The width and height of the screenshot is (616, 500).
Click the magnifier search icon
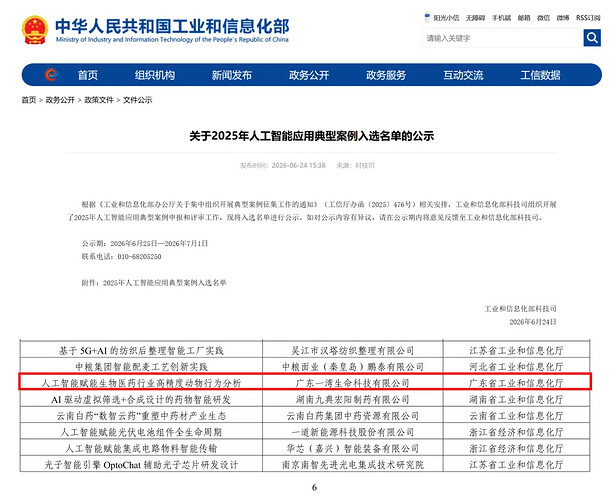[592, 38]
